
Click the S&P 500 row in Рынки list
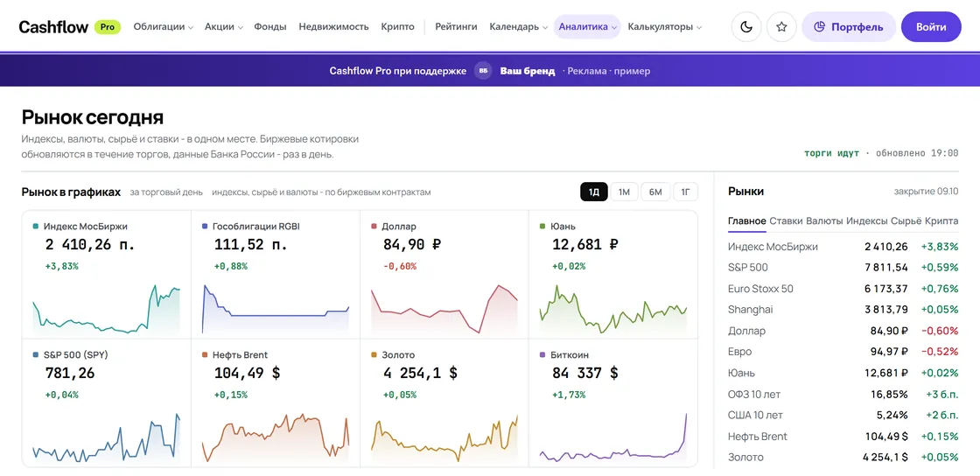click(x=843, y=268)
